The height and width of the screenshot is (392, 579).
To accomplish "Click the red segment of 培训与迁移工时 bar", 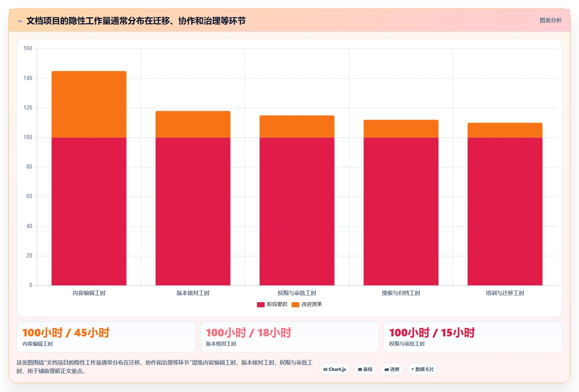I will 505,212.
